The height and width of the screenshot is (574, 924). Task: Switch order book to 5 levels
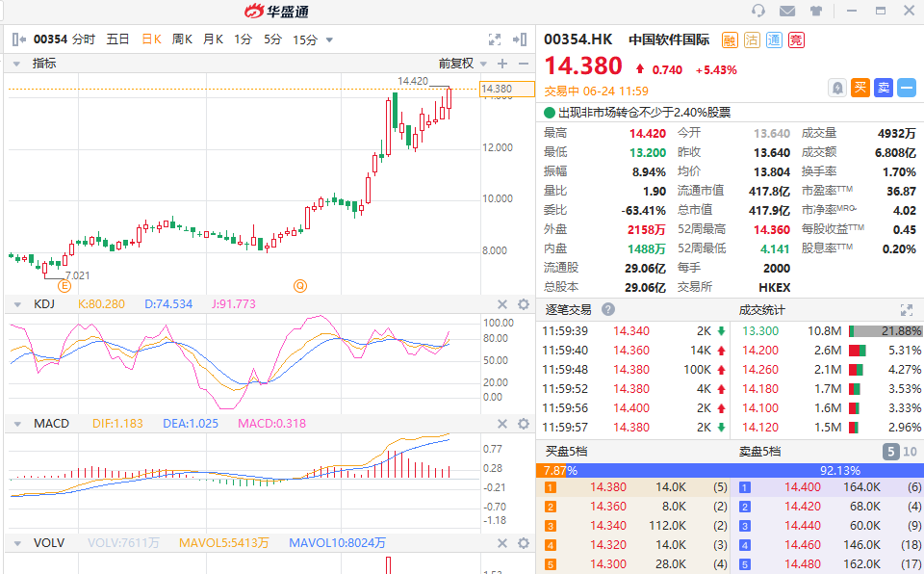[890, 452]
